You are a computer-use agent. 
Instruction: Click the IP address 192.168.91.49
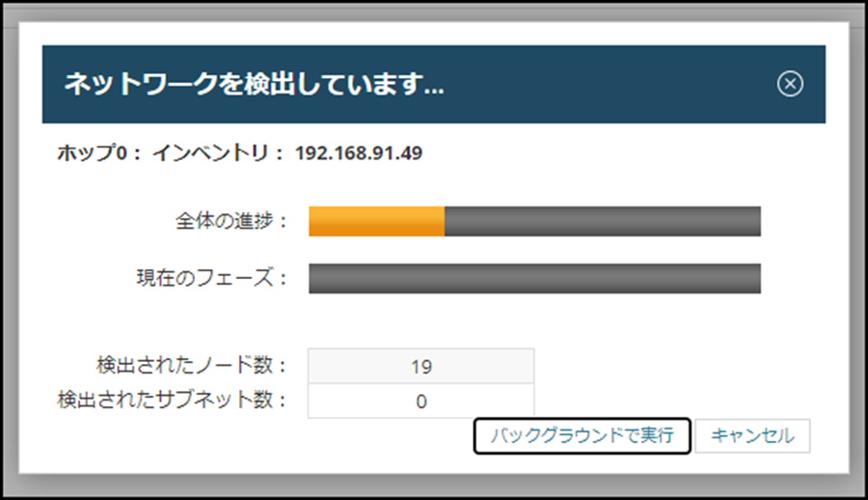point(359,153)
